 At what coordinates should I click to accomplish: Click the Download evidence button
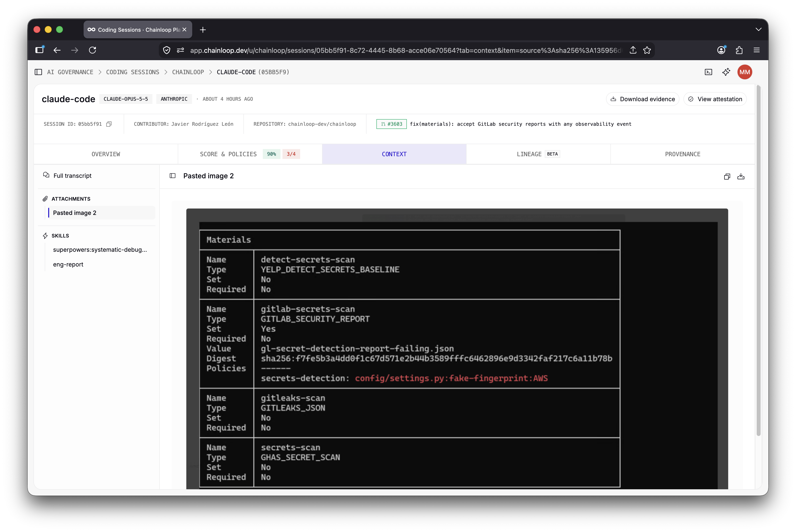tap(643, 99)
